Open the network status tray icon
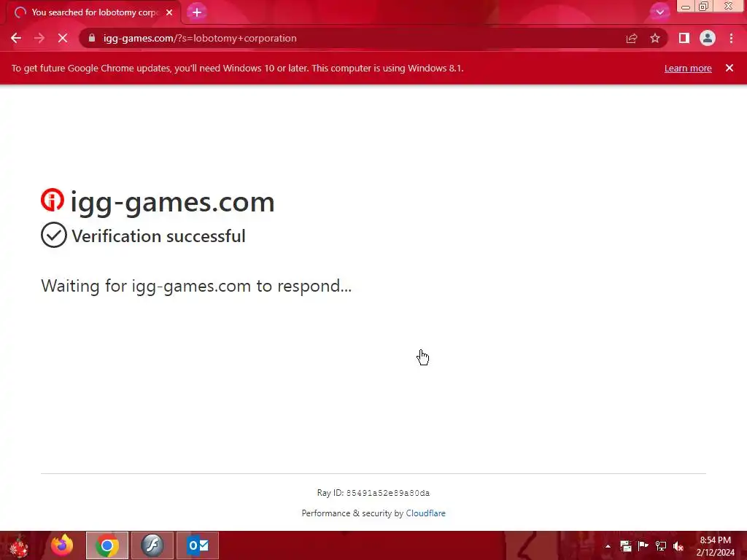747x560 pixels. pos(661,545)
